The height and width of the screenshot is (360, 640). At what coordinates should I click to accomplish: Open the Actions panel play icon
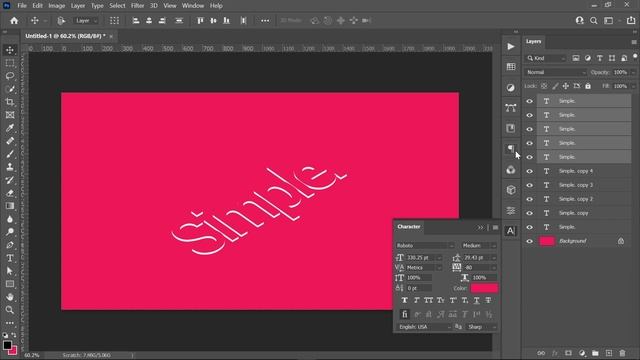[x=511, y=47]
